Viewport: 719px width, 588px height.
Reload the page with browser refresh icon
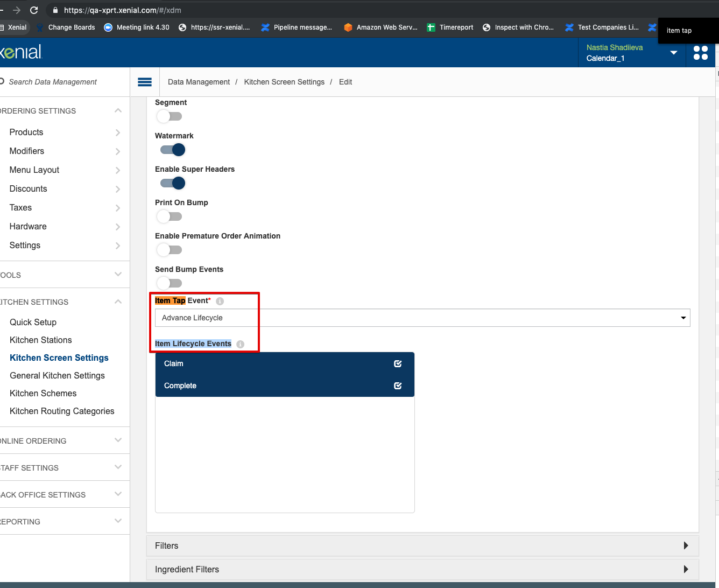click(34, 10)
